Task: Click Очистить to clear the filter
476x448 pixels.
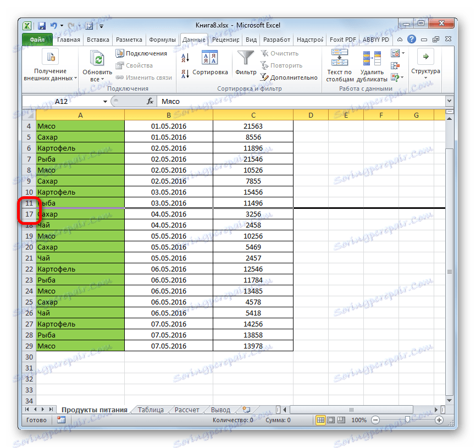Action: click(x=283, y=53)
